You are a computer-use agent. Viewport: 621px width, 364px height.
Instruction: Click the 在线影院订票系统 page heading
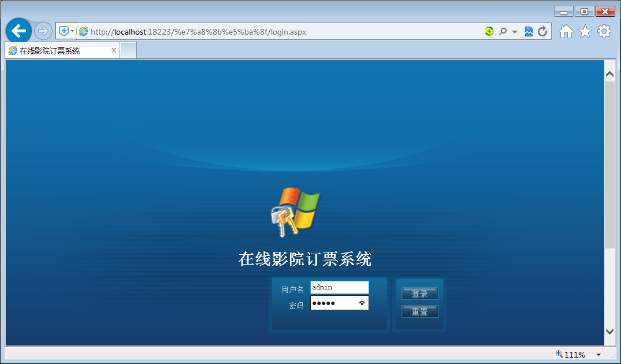click(305, 259)
